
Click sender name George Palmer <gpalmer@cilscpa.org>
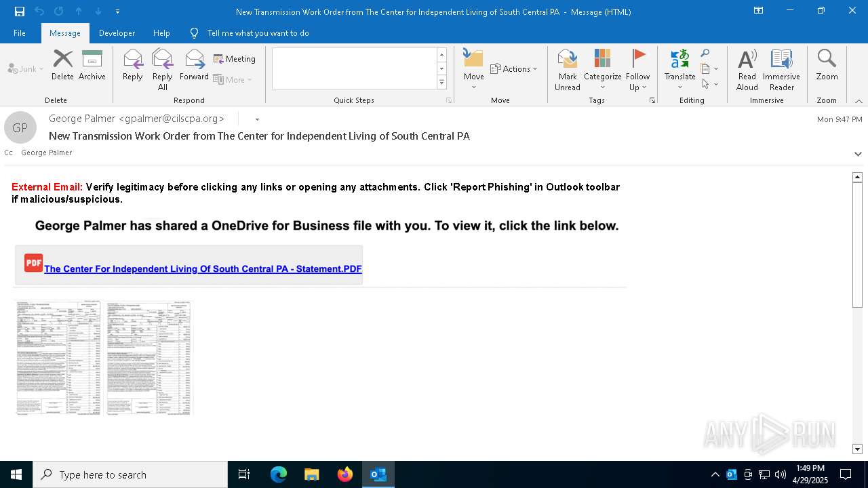pyautogui.click(x=136, y=119)
